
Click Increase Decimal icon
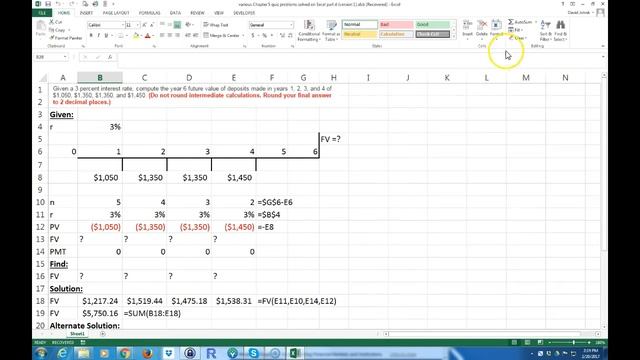282,36
